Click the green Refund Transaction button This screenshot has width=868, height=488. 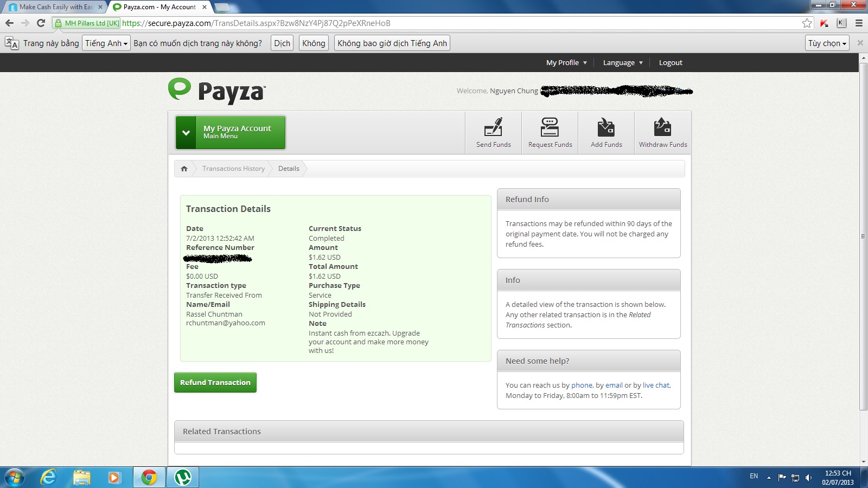coord(215,382)
